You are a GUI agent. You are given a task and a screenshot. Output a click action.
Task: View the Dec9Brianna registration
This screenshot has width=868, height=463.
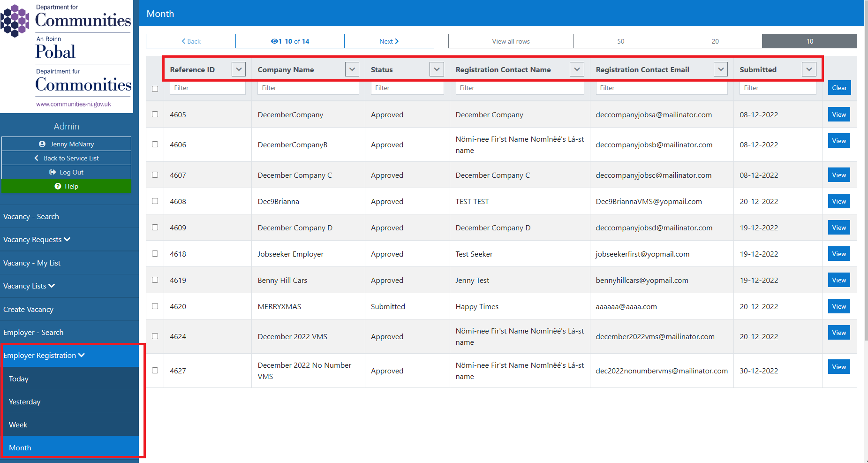(x=839, y=201)
